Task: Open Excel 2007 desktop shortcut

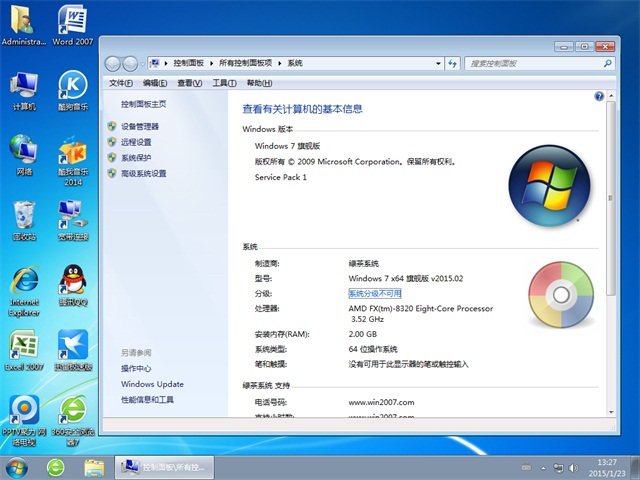Action: [24, 350]
